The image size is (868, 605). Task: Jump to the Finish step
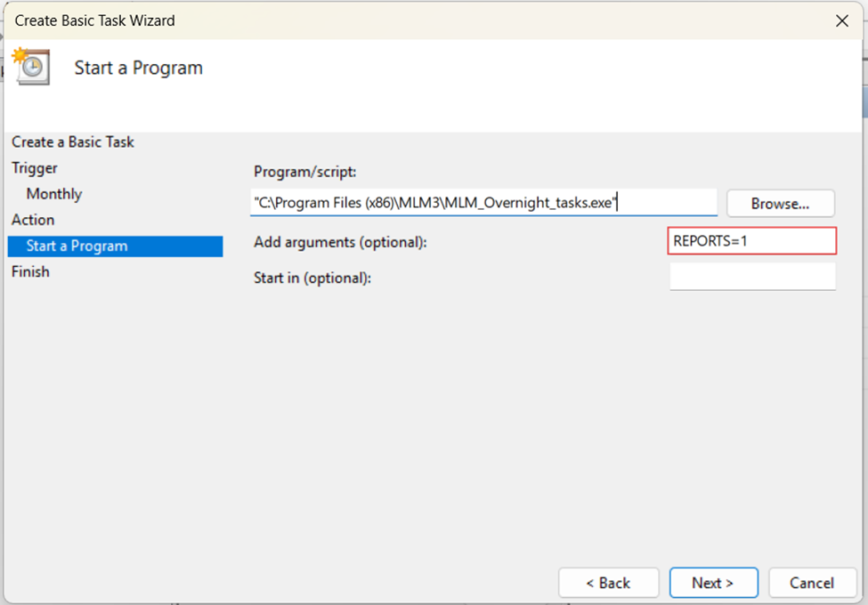point(30,272)
